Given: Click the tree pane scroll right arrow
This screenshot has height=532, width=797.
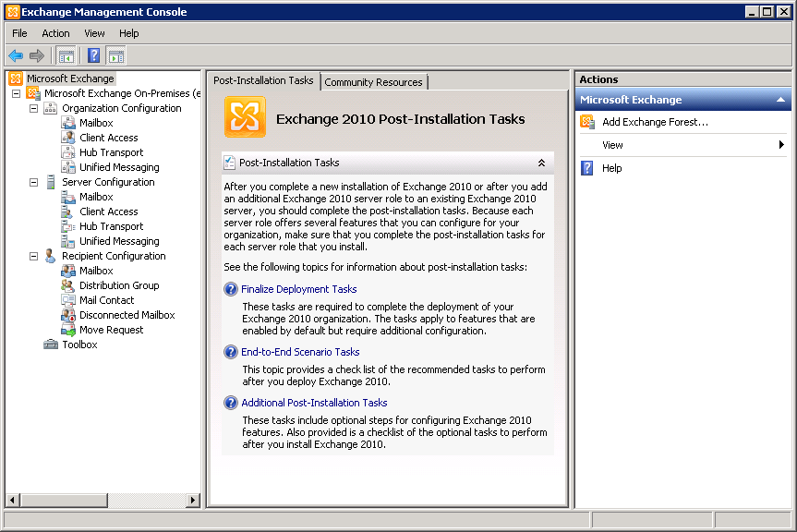Looking at the screenshot, I should (193, 501).
